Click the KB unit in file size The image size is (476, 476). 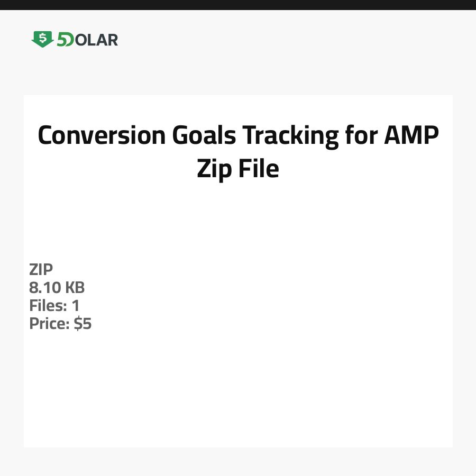(75, 288)
